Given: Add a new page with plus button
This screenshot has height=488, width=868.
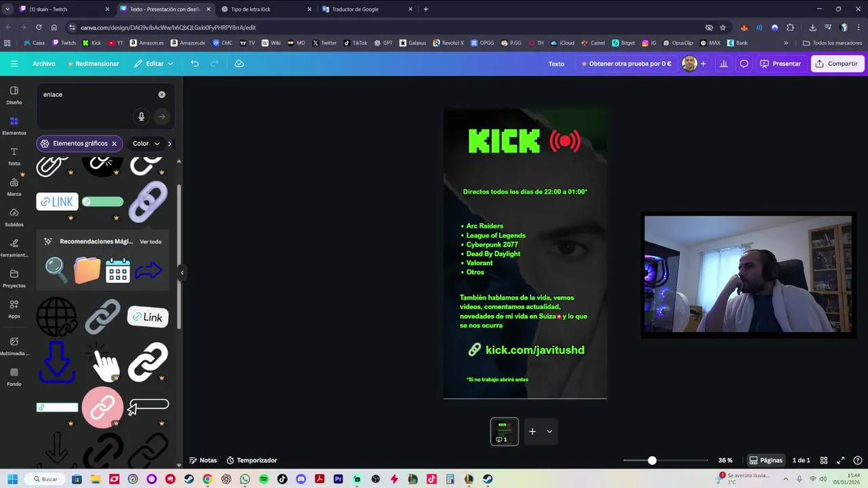Looking at the screenshot, I should pos(532,431).
